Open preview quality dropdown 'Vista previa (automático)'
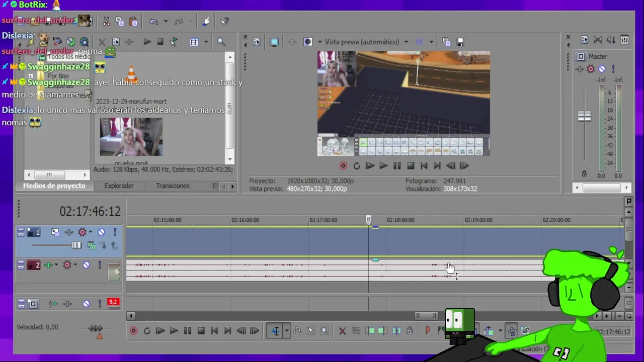 tap(366, 42)
